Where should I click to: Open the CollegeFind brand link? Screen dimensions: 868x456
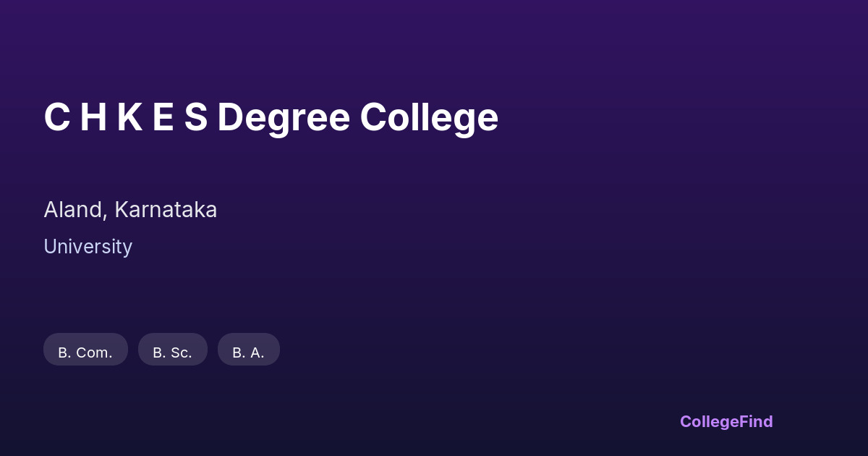click(x=726, y=421)
